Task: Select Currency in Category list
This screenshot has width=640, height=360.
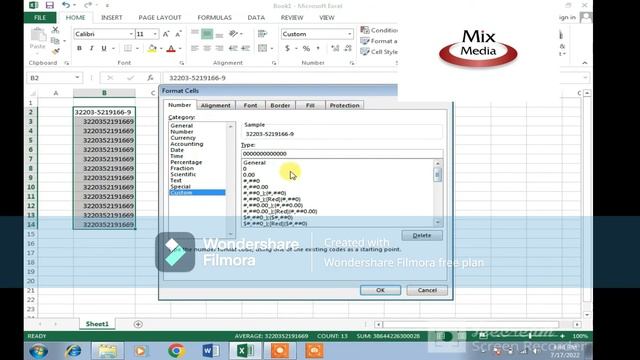Action: (183, 138)
